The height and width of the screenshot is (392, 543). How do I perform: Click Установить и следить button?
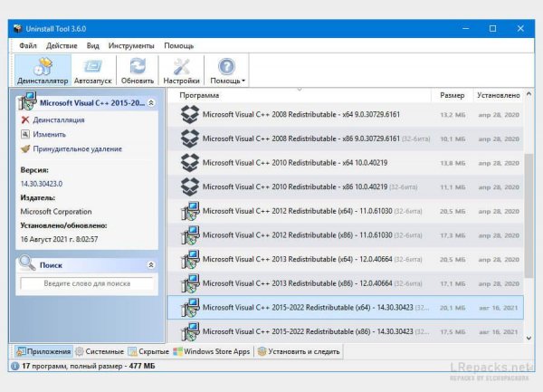[x=299, y=351]
